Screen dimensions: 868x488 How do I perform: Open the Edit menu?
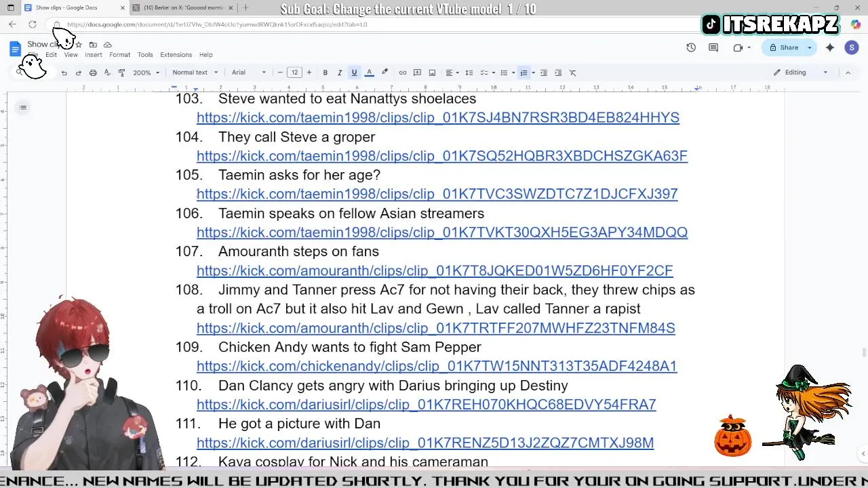(x=51, y=55)
